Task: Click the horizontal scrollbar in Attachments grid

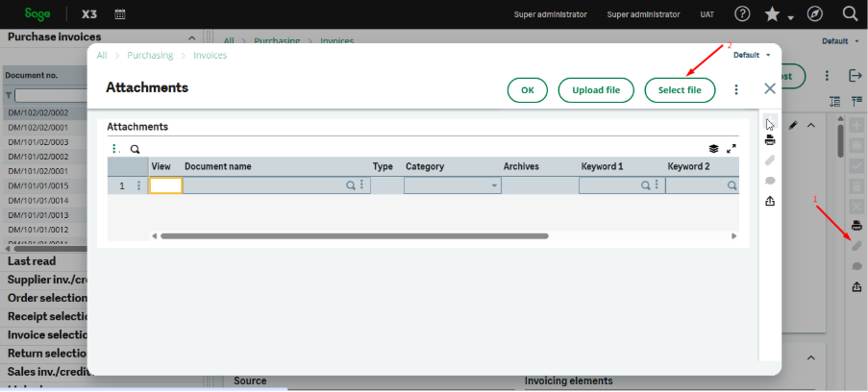Action: [354, 235]
